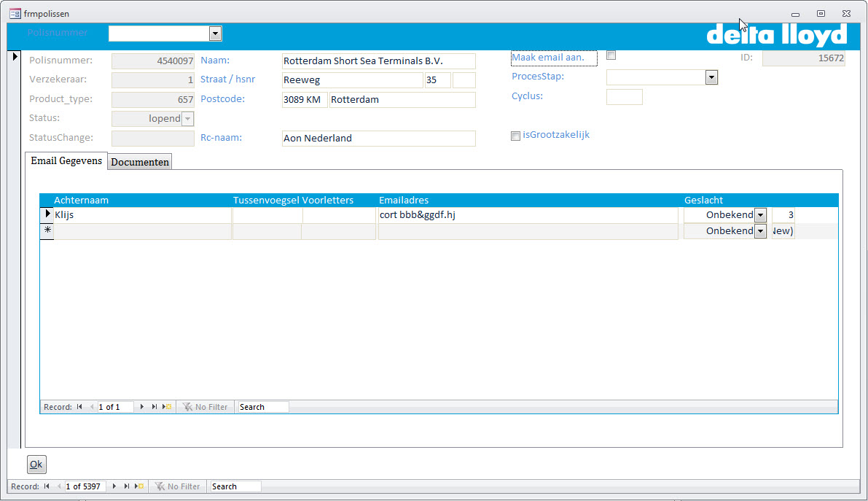Click the Maak email aan label button
This screenshot has height=501, width=868.
click(554, 58)
